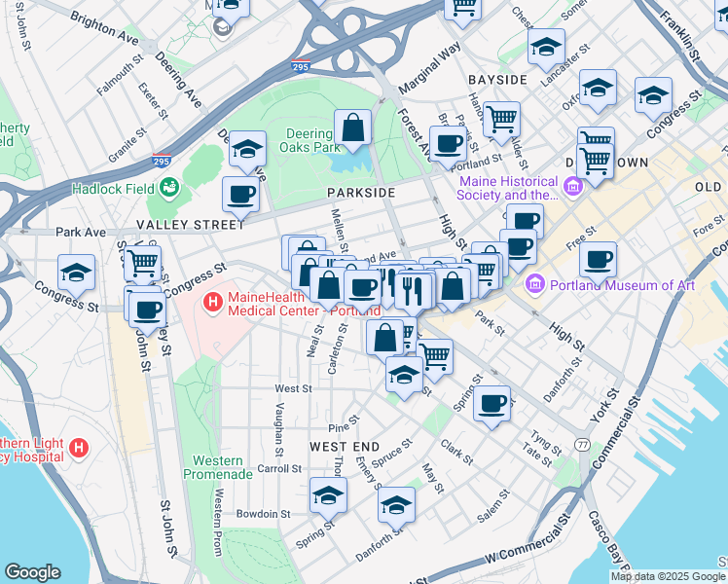Click the school marker on western Congress St
728x584 pixels.
pyautogui.click(x=77, y=275)
